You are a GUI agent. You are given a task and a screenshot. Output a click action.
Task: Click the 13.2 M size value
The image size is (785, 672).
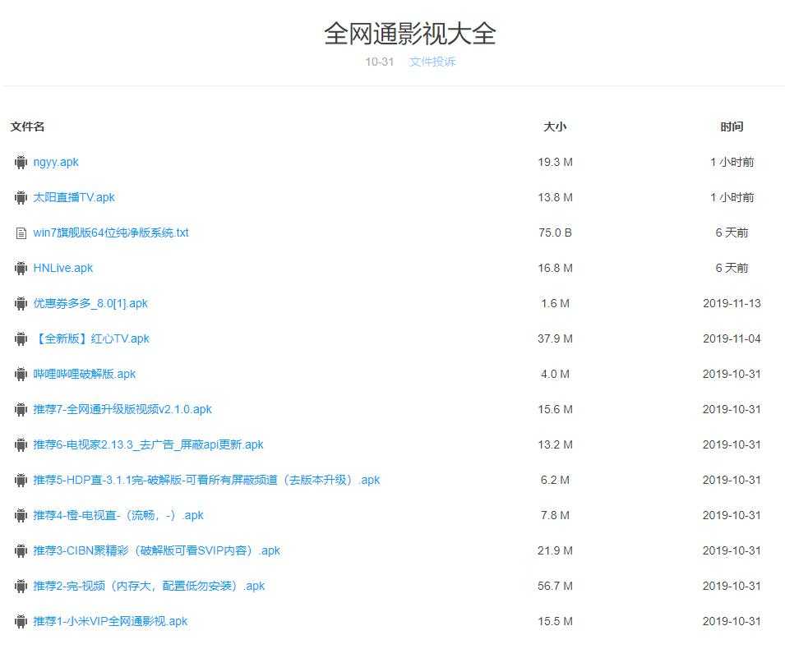coord(555,444)
